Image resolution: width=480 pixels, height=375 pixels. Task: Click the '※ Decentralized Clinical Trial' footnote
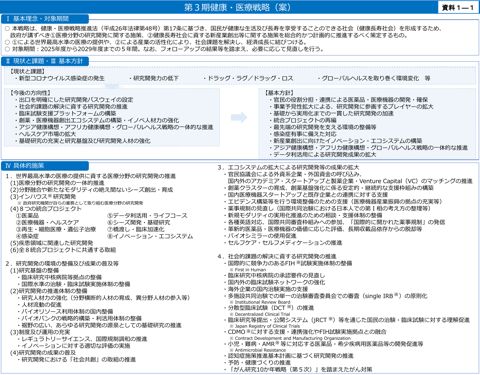[x=260, y=314]
